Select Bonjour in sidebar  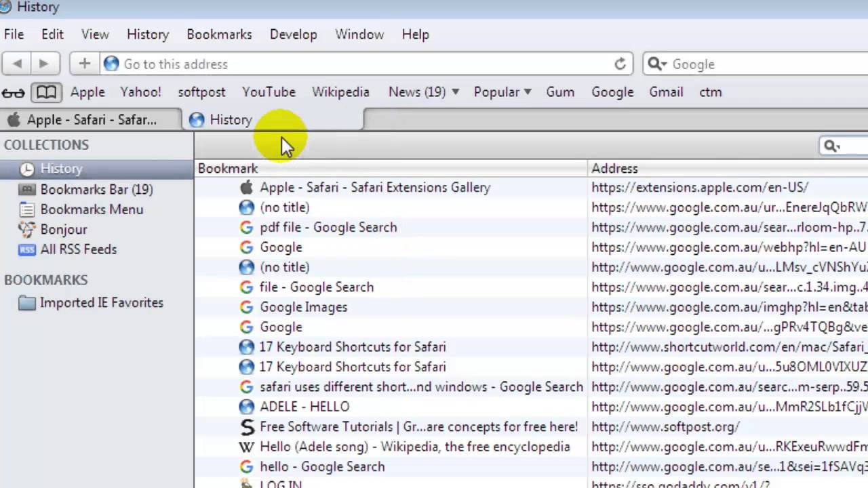point(64,229)
